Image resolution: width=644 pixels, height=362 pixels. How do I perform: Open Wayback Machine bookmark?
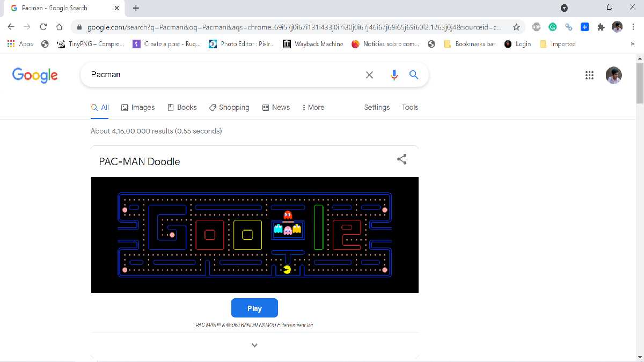tap(313, 44)
